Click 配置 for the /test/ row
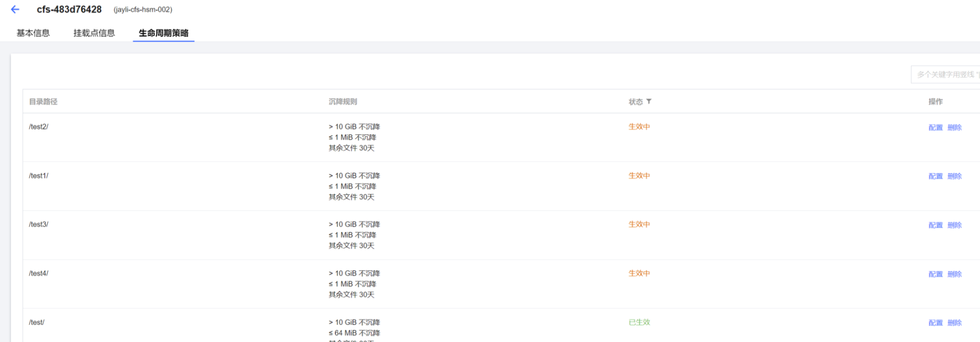 pos(935,323)
